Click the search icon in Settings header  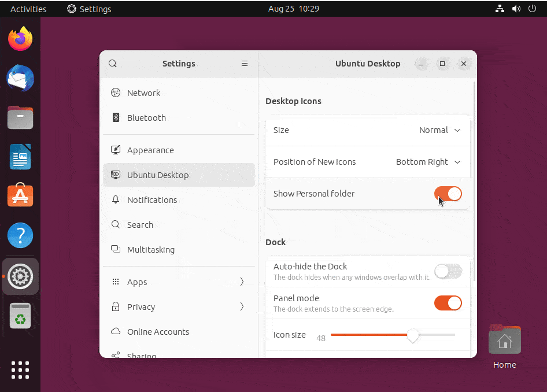pyautogui.click(x=112, y=64)
